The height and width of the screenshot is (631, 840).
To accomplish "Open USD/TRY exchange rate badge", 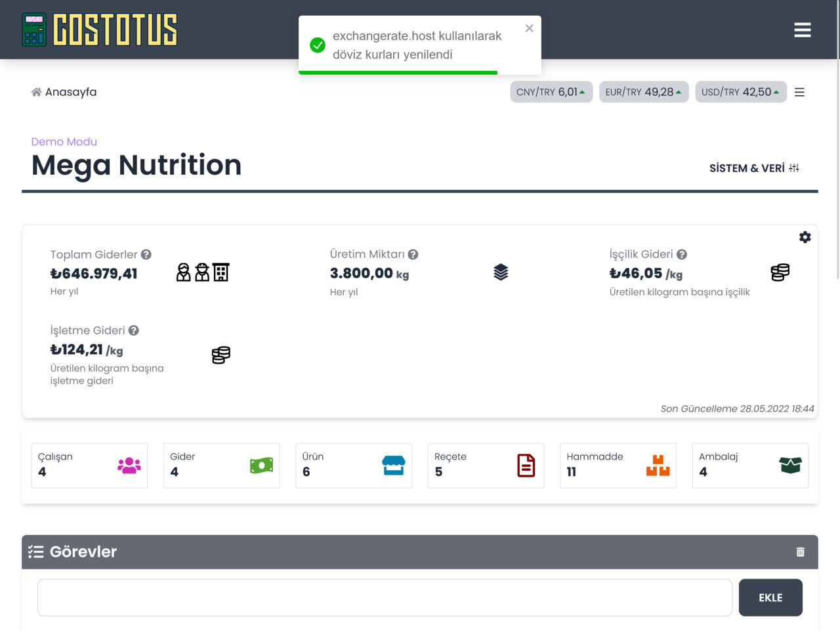I will click(x=740, y=93).
